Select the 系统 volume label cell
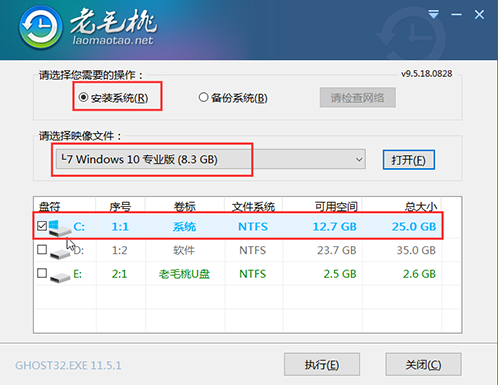 pyautogui.click(x=184, y=227)
